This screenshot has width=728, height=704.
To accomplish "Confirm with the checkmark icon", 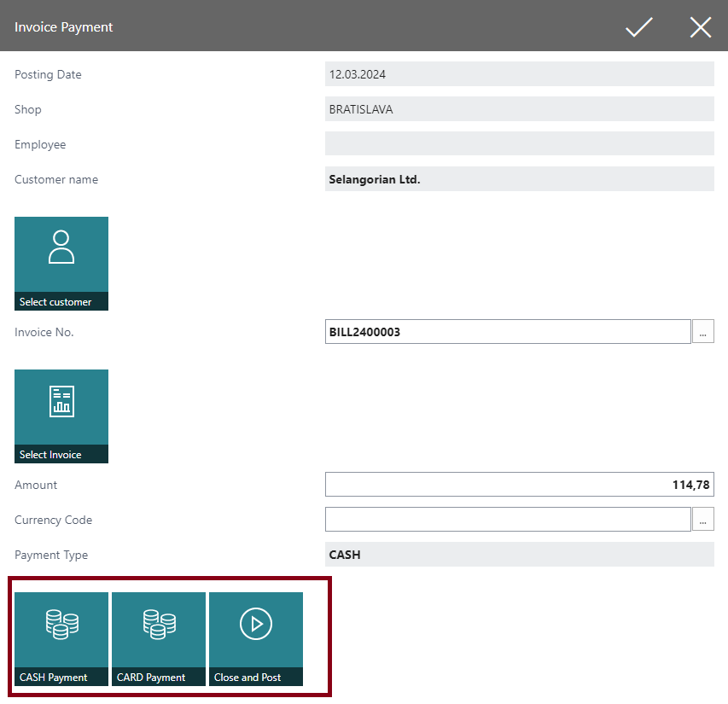I will pyautogui.click(x=639, y=27).
